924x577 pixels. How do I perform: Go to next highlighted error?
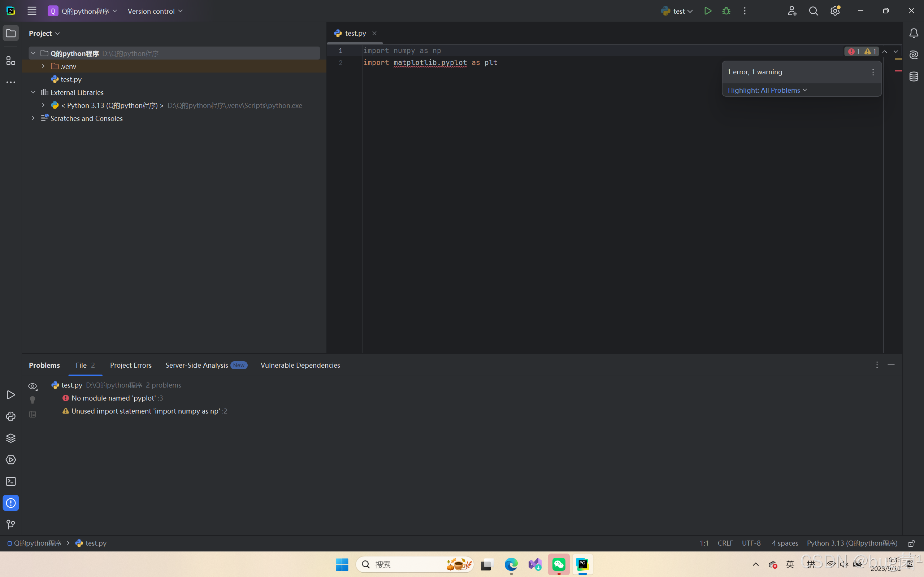pos(896,52)
